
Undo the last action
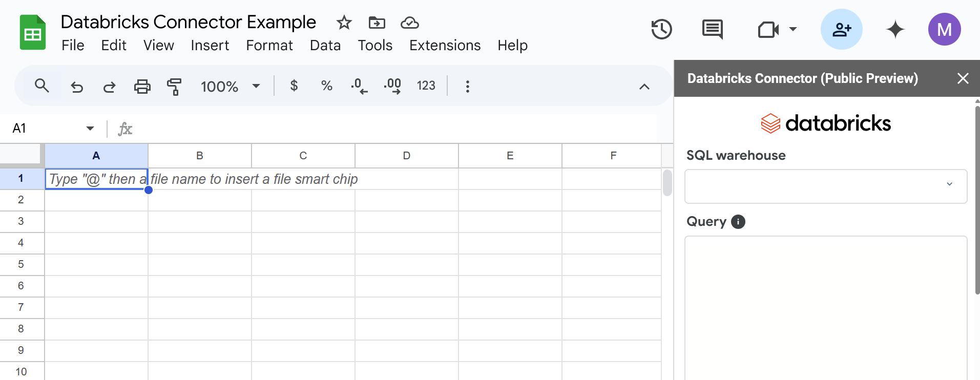pos(77,86)
